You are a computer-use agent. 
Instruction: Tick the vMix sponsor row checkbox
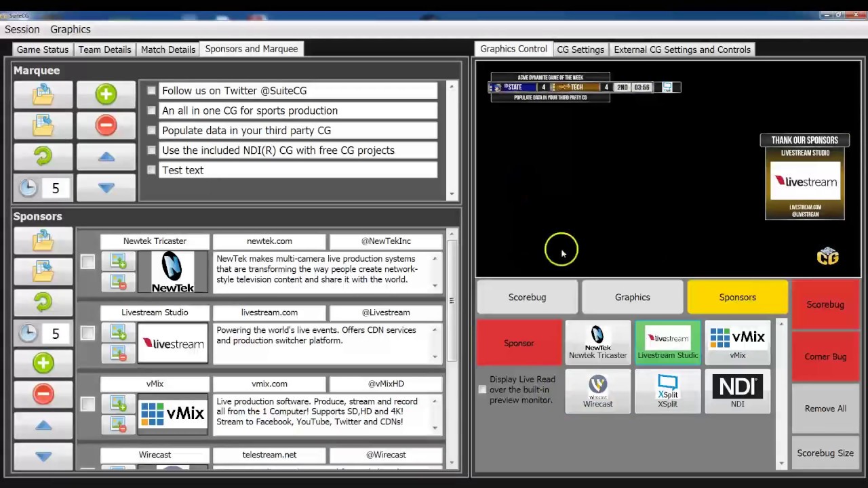pos(87,404)
